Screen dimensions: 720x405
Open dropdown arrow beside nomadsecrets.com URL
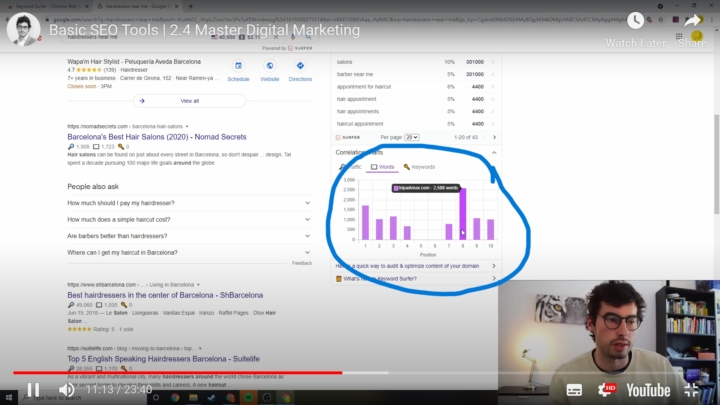click(187, 126)
